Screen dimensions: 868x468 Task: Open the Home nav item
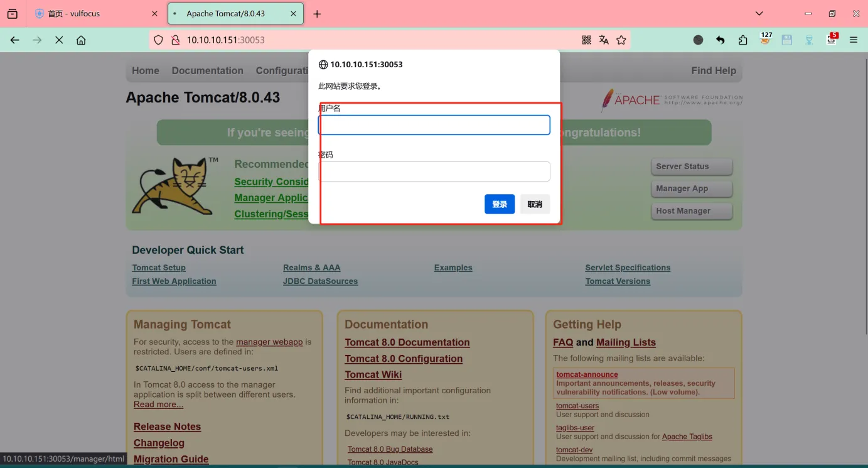point(146,71)
